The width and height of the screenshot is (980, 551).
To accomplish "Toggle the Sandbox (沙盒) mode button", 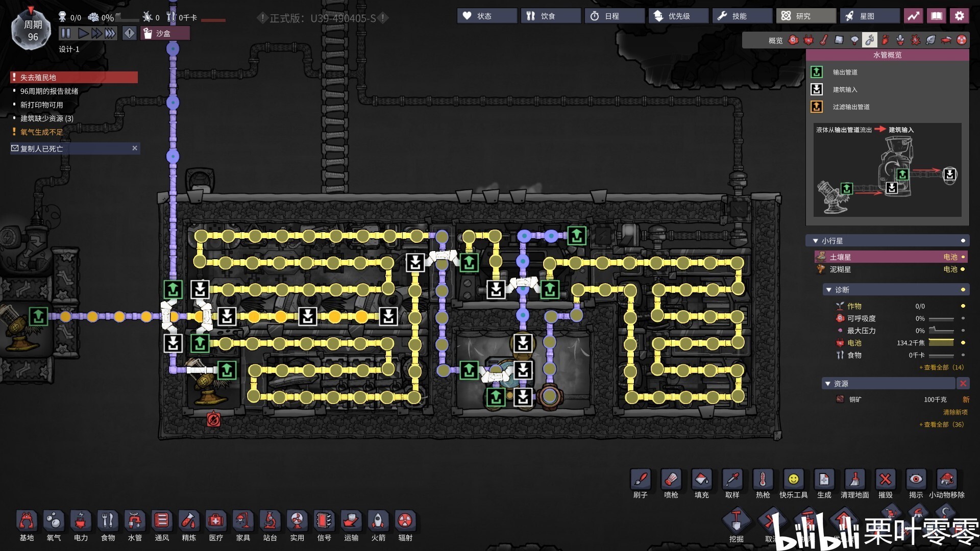I will tap(165, 33).
